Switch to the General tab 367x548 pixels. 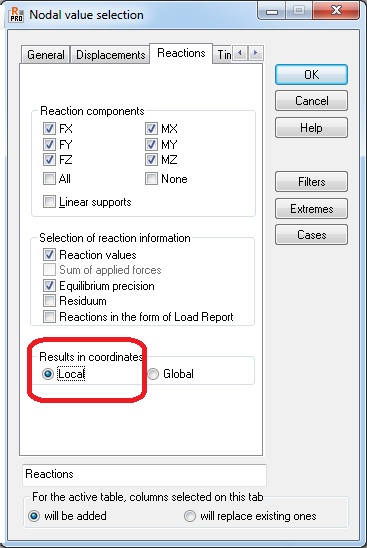(x=45, y=55)
